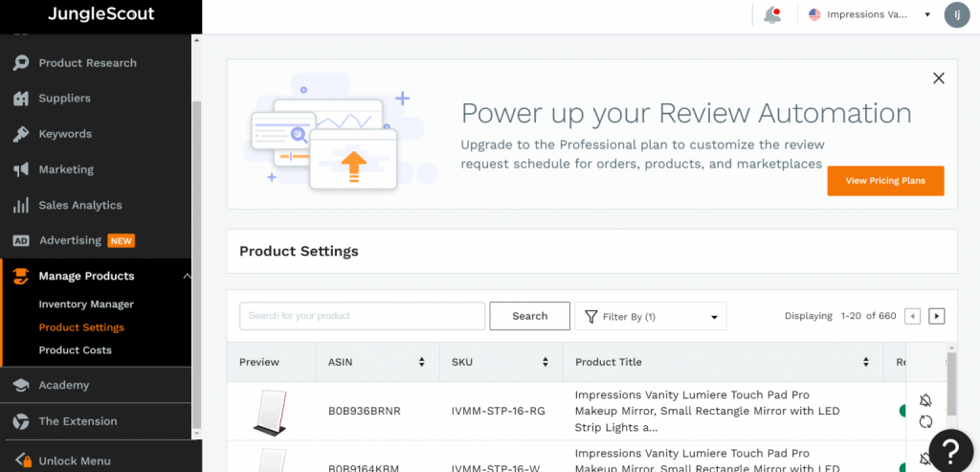980x472 pixels.
Task: Click the Search button
Action: 529,316
